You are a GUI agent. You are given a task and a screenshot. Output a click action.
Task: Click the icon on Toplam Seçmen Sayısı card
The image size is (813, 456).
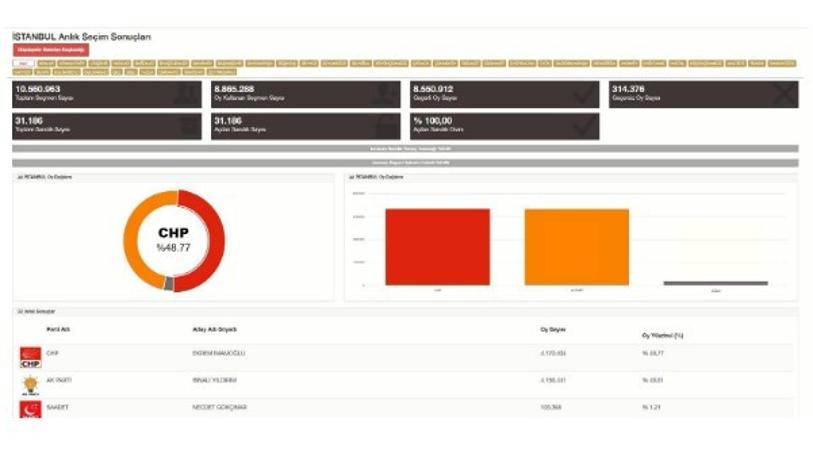click(186, 95)
